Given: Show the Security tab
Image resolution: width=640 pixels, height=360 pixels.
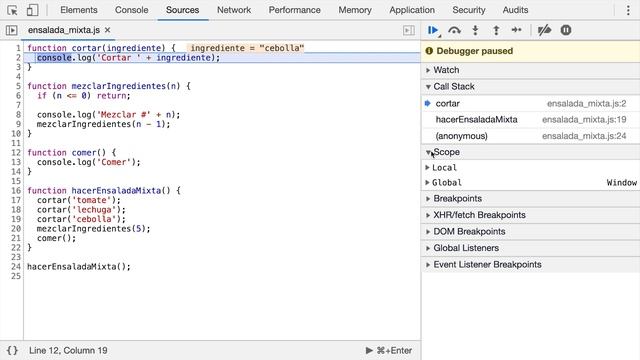Looking at the screenshot, I should click(x=469, y=10).
